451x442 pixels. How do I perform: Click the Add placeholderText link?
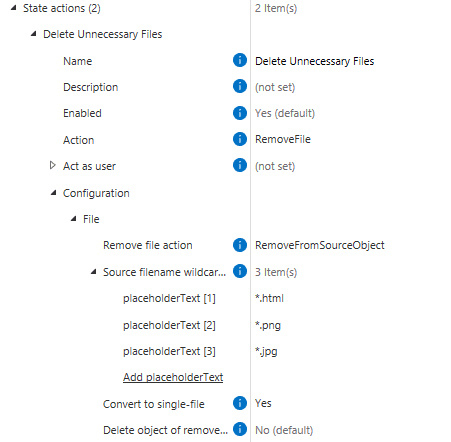pos(173,377)
